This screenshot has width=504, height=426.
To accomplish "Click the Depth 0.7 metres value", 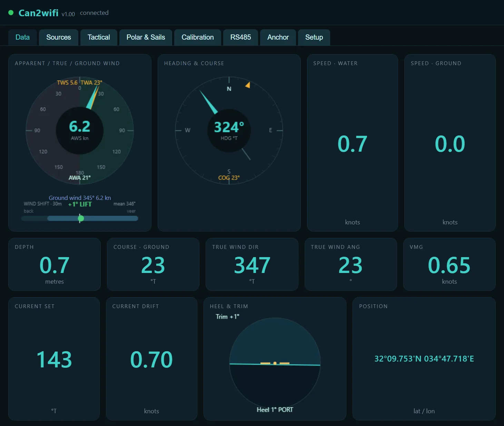I will click(55, 265).
